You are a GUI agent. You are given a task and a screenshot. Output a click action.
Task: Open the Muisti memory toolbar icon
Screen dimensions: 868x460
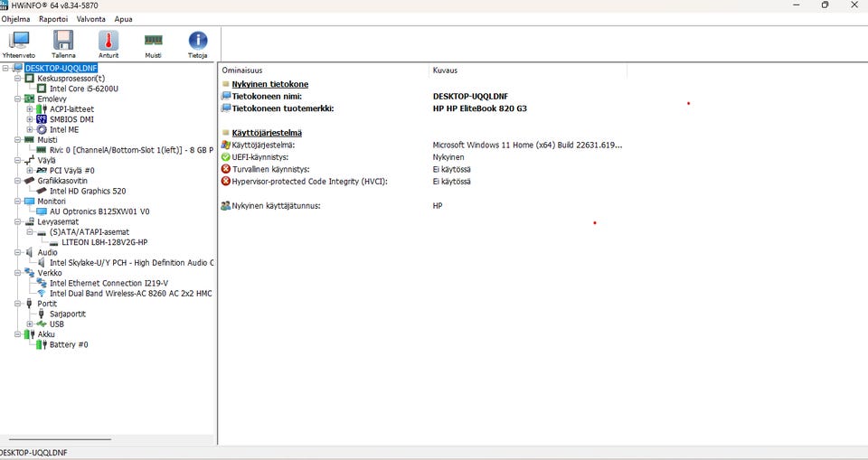pos(154,40)
